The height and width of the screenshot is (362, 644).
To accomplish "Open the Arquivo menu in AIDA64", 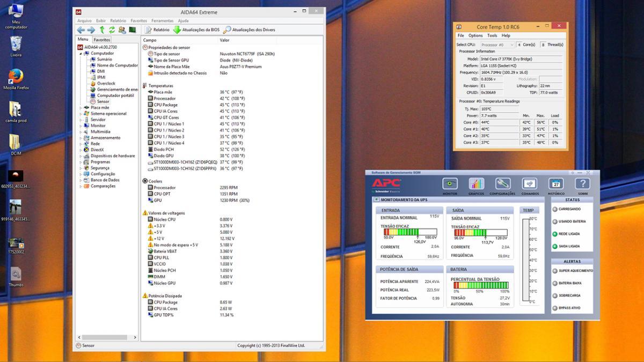I will click(84, 21).
